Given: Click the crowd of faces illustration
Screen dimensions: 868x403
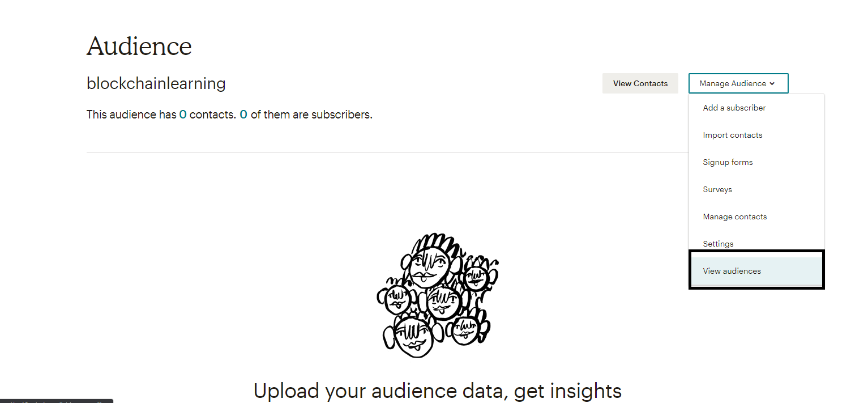Looking at the screenshot, I should [x=437, y=295].
